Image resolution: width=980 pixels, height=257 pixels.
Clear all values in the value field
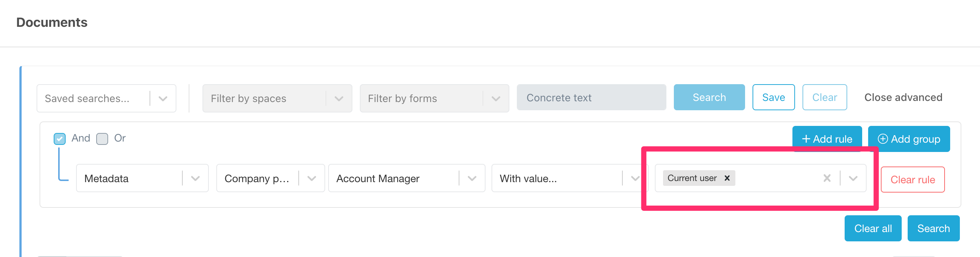(827, 178)
